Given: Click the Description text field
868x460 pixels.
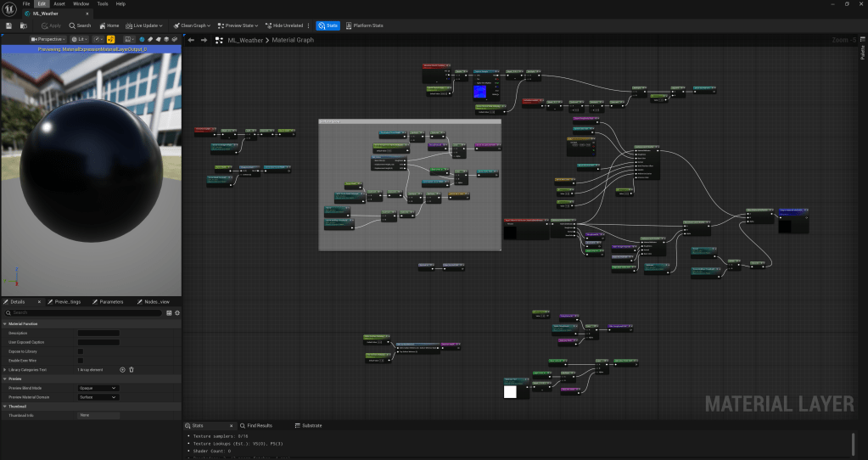Looking at the screenshot, I should (98, 333).
